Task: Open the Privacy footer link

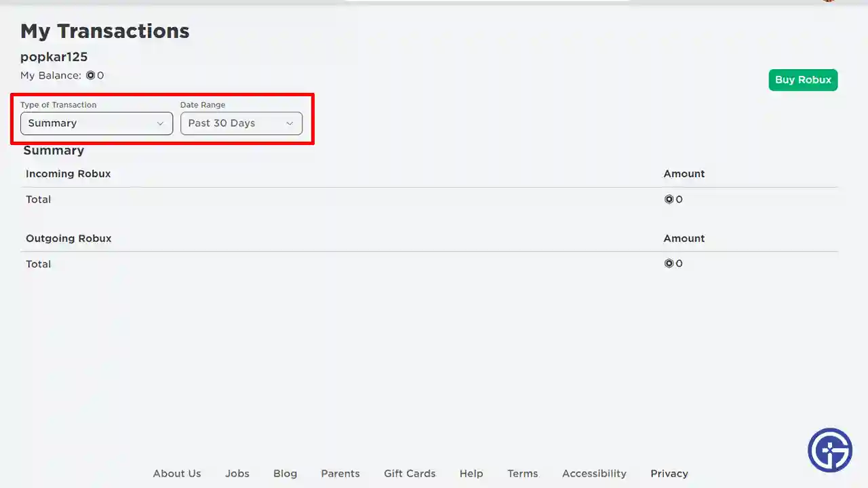Action: coord(669,474)
